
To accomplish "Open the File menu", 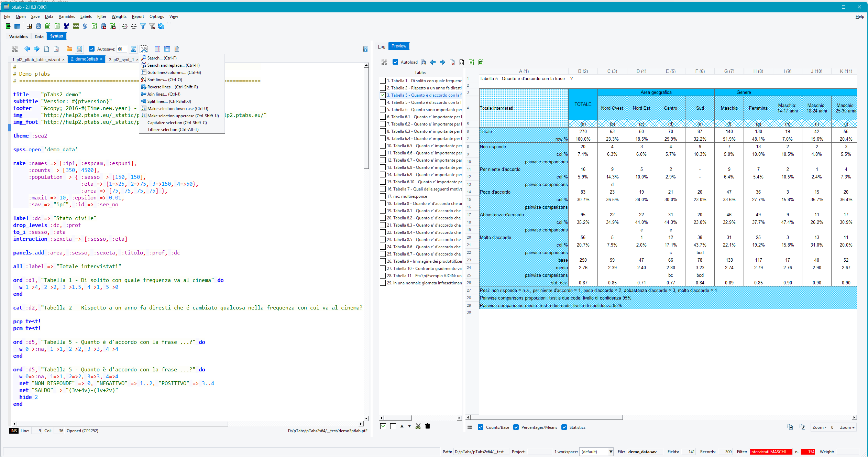I will (7, 16).
